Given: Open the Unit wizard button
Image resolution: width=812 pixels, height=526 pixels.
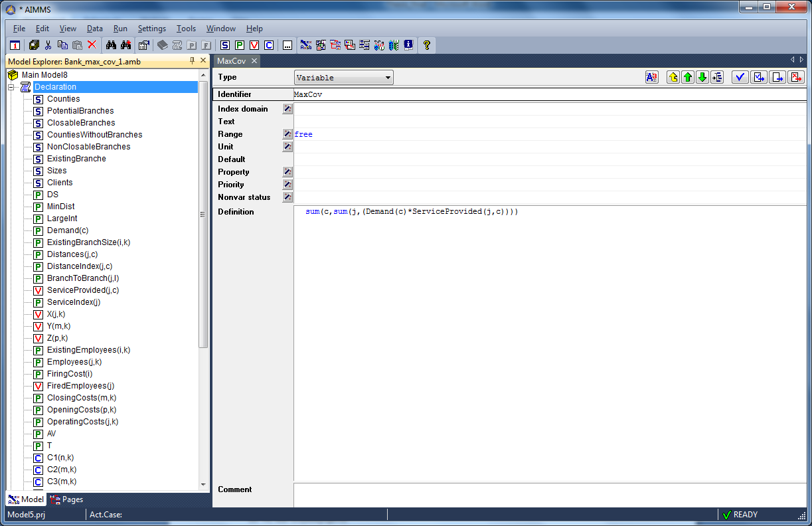Looking at the screenshot, I should [287, 147].
